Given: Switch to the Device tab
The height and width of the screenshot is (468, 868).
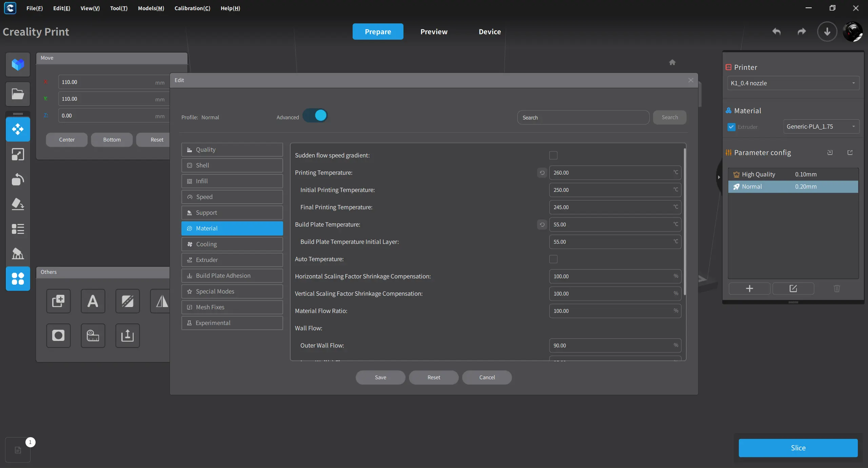Looking at the screenshot, I should 490,32.
